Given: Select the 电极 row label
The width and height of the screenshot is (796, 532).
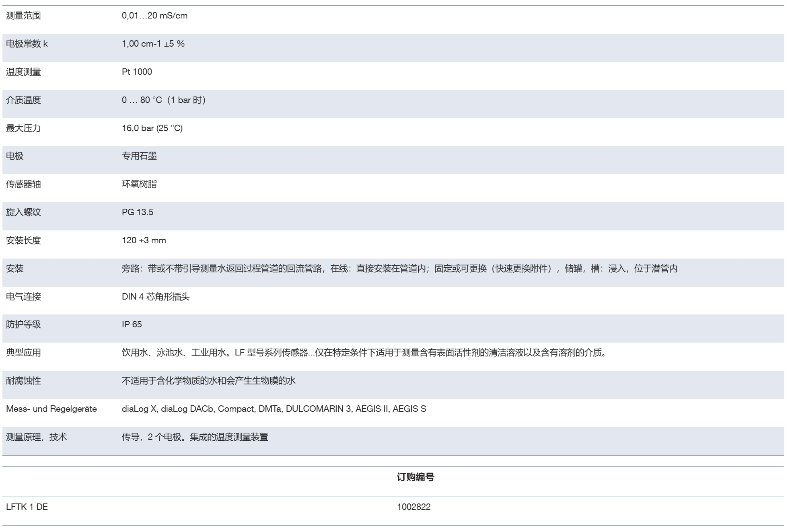Looking at the screenshot, I should click(15, 156).
